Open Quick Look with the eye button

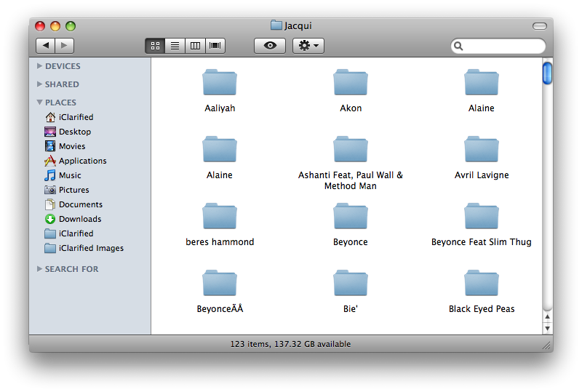270,46
